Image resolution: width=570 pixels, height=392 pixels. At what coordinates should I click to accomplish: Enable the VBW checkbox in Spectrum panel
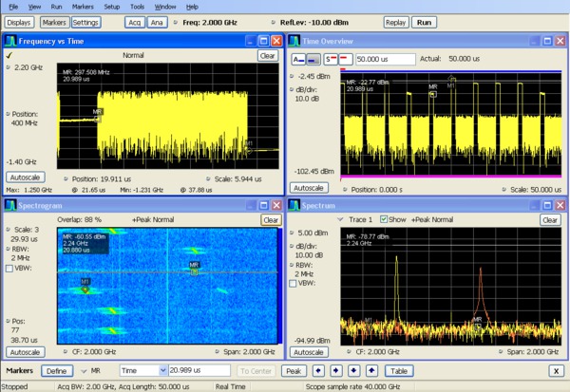pyautogui.click(x=294, y=284)
